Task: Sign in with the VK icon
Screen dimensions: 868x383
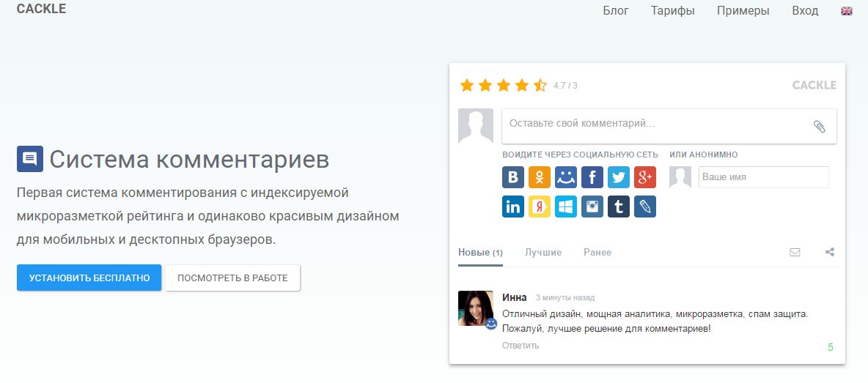Action: pyautogui.click(x=513, y=177)
